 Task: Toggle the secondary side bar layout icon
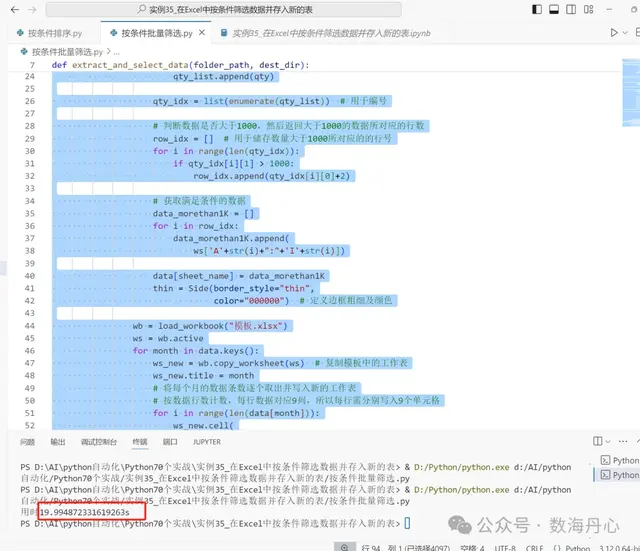[571, 9]
